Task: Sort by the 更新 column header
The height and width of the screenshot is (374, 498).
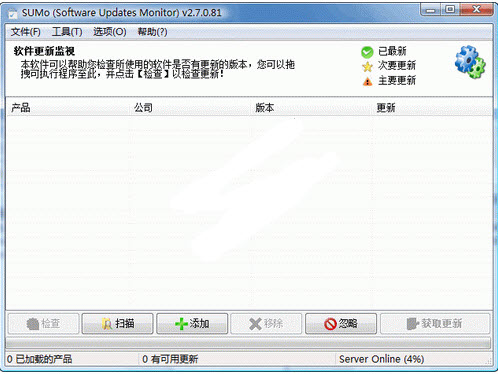Action: (x=432, y=108)
